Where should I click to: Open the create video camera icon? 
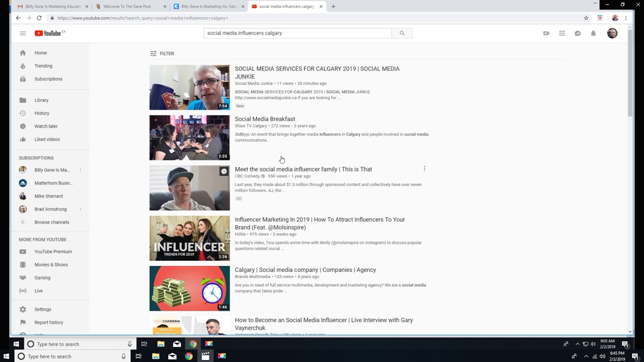coord(546,33)
